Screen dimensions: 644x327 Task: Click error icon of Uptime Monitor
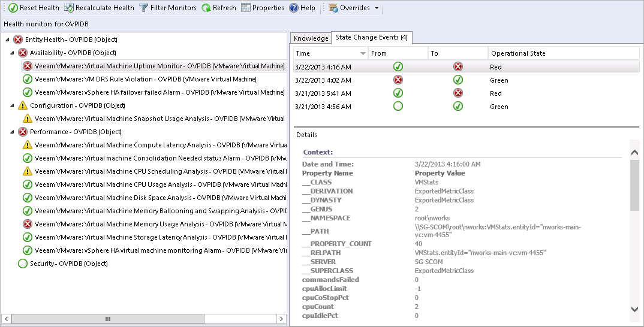coord(28,66)
